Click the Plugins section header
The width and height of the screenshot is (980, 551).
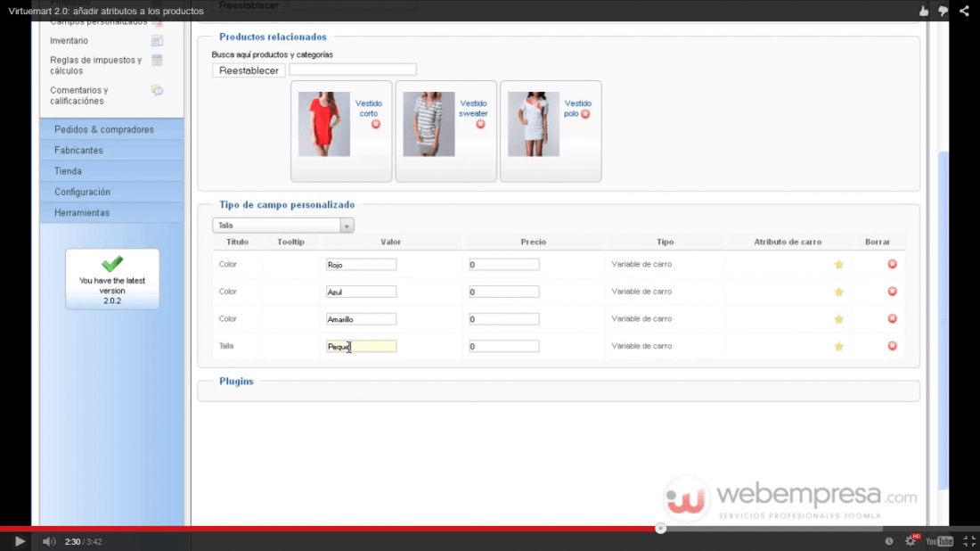[x=236, y=381]
